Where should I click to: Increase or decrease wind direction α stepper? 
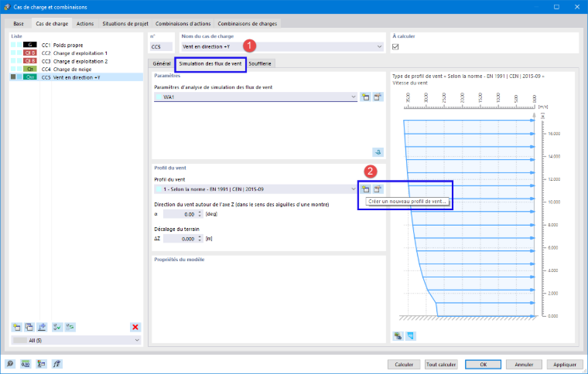[x=200, y=214]
